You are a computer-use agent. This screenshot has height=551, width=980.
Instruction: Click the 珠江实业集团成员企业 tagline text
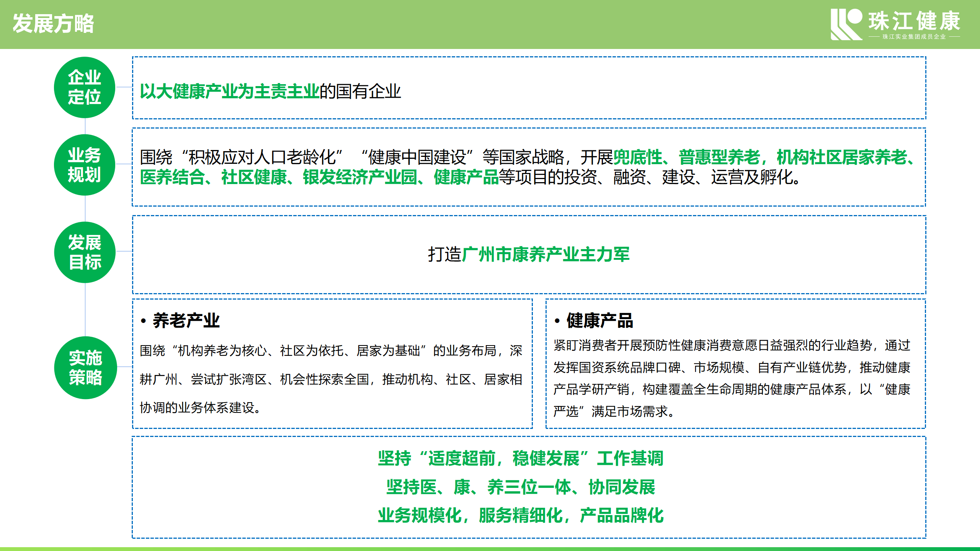coord(914,37)
